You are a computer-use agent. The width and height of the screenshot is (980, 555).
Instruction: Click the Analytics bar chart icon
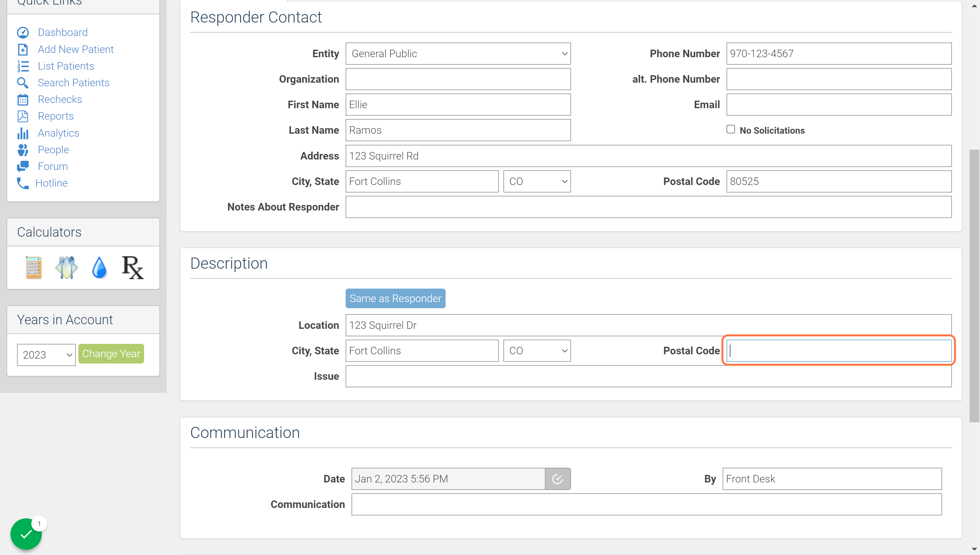click(23, 133)
